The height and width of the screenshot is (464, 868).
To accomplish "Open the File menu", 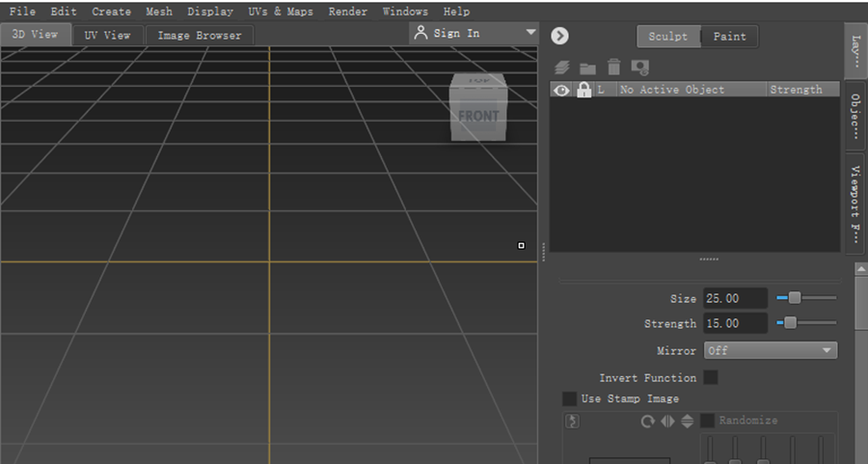I will click(x=22, y=11).
